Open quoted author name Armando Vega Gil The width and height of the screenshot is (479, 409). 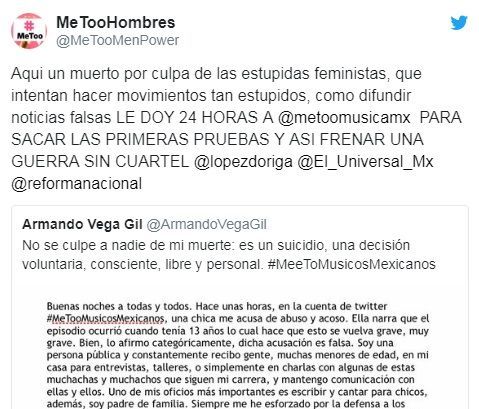(x=82, y=224)
